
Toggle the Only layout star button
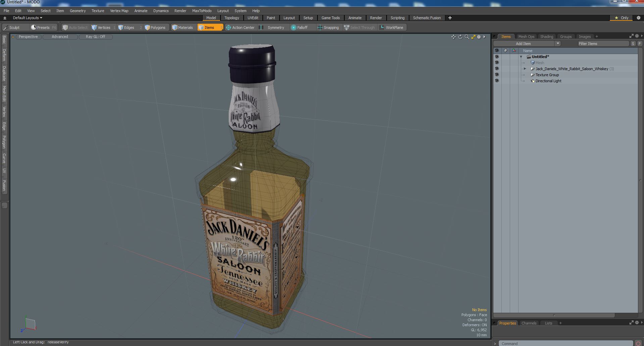click(x=621, y=18)
